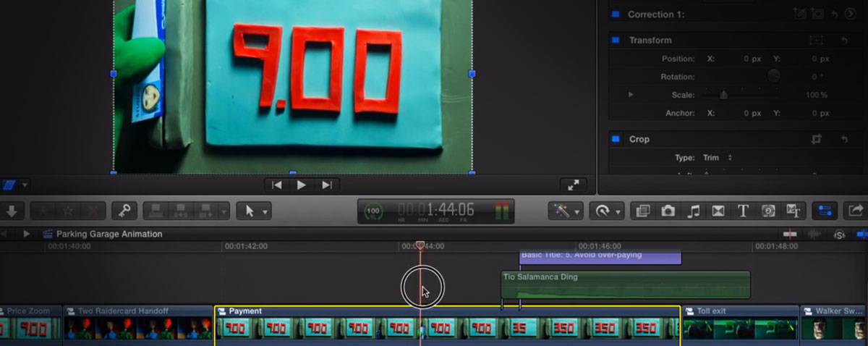Open the generators browser
Viewport: 868px width, 346px height.
tap(768, 211)
